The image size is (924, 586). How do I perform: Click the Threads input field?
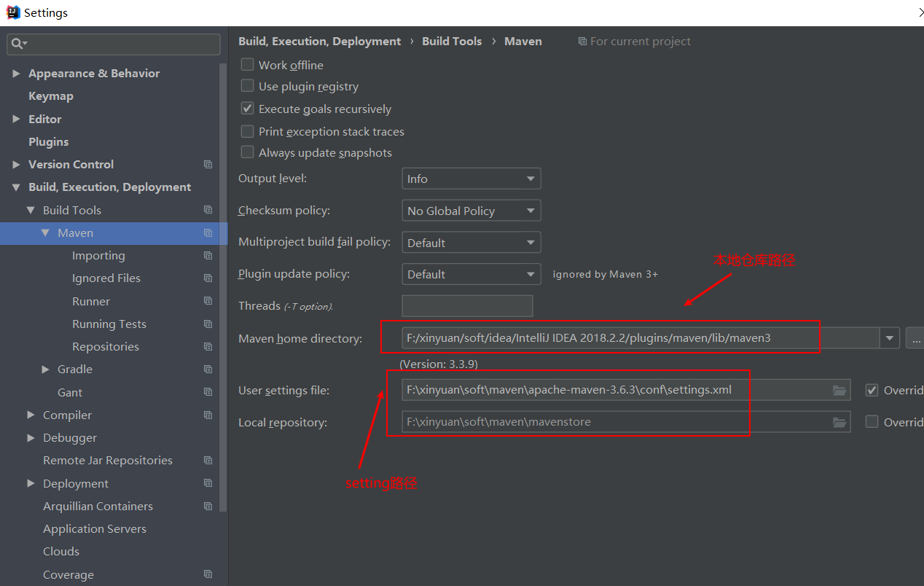tap(467, 306)
